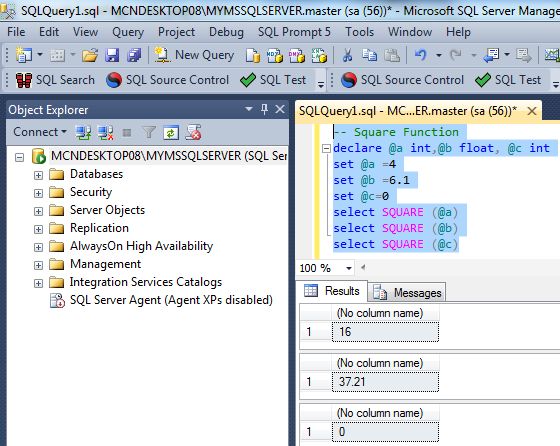Click the New Project toolbar icon
The width and height of the screenshot is (560, 446).
24,55
